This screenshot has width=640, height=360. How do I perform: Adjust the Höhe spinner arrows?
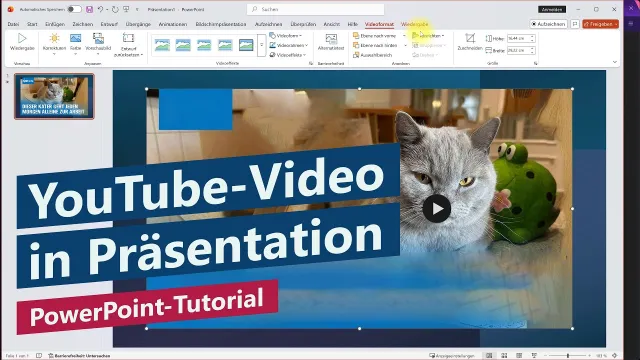pos(532,38)
